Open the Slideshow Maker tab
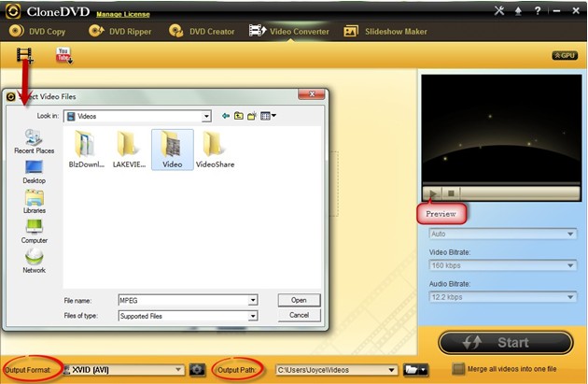This screenshot has width=588, height=384. pyautogui.click(x=385, y=31)
